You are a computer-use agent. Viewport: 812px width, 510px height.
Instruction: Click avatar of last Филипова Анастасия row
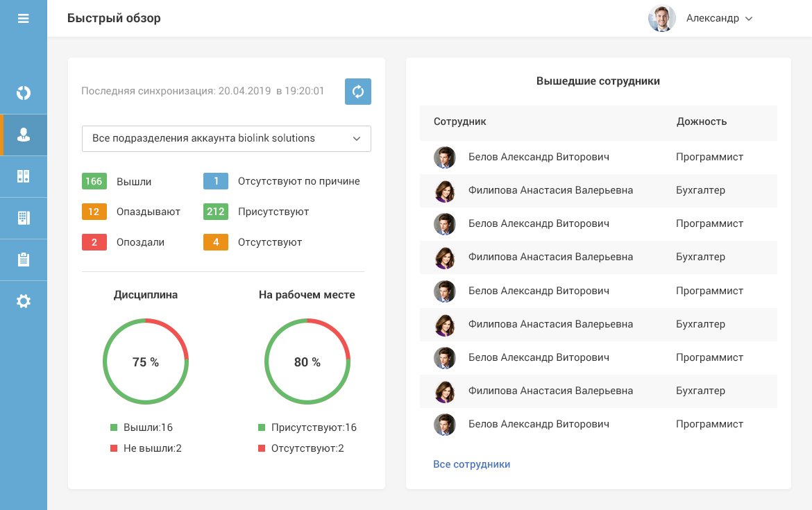tap(444, 391)
